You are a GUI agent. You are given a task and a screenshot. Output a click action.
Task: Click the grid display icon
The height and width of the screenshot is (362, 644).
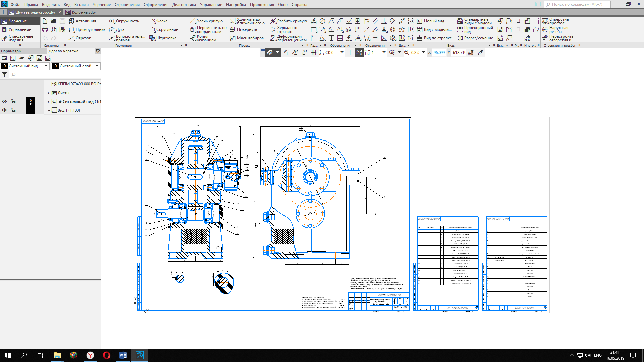(x=314, y=53)
